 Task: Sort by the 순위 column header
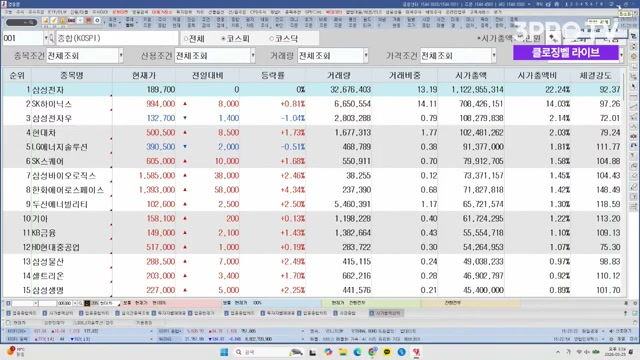point(17,76)
